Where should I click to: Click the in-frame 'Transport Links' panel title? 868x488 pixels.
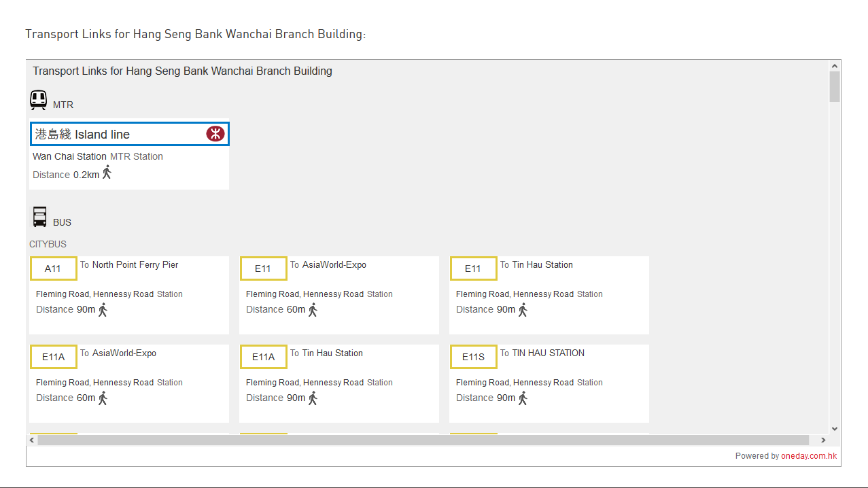pos(182,71)
